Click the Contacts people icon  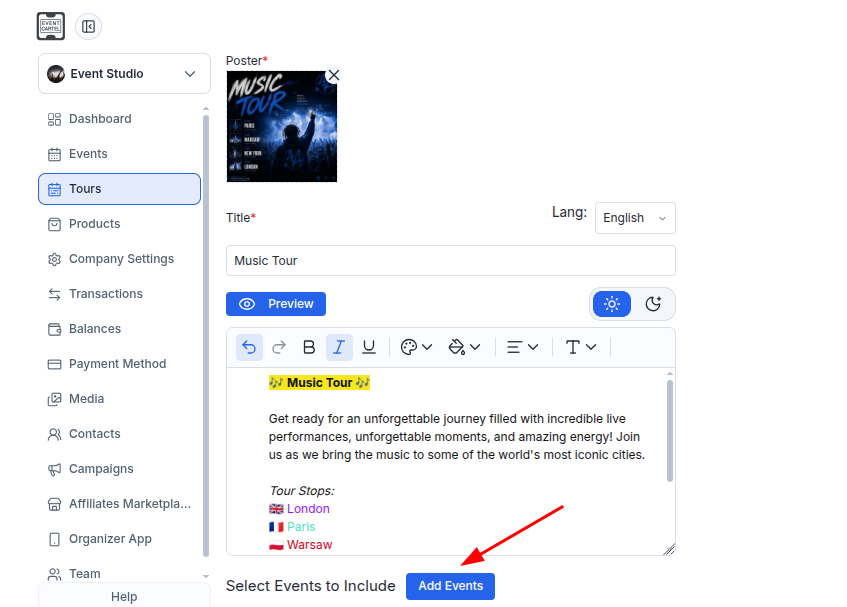point(55,434)
